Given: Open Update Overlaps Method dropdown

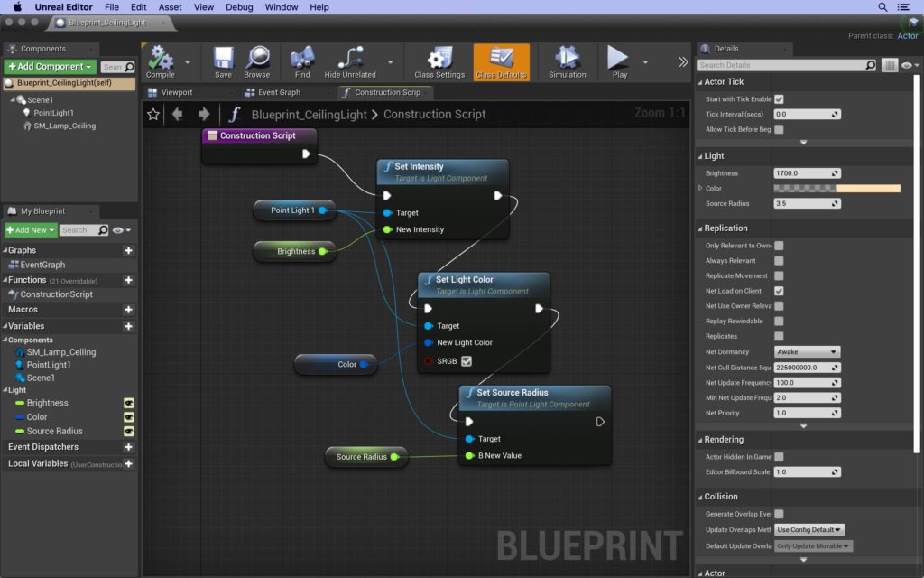Looking at the screenshot, I should [809, 529].
